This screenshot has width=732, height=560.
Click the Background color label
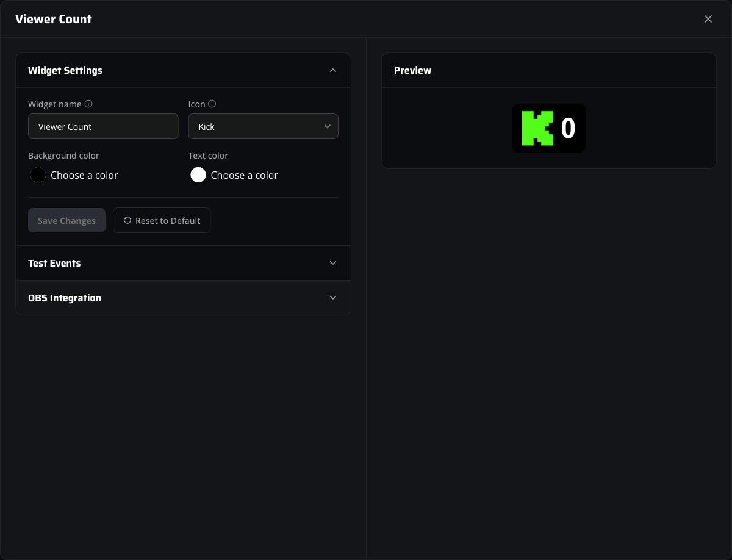(63, 156)
